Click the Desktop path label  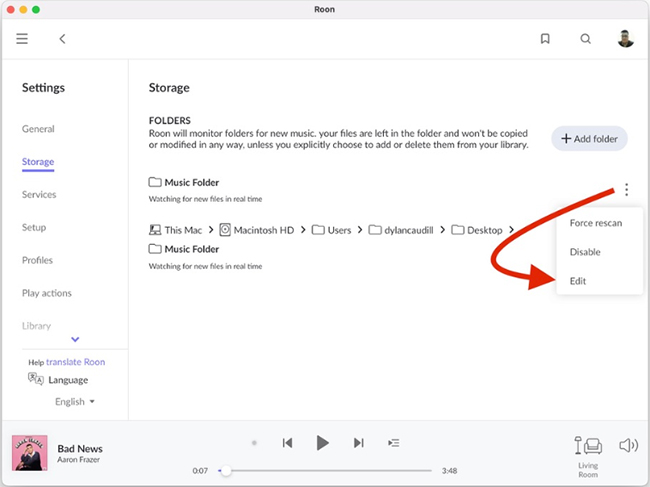tap(485, 230)
